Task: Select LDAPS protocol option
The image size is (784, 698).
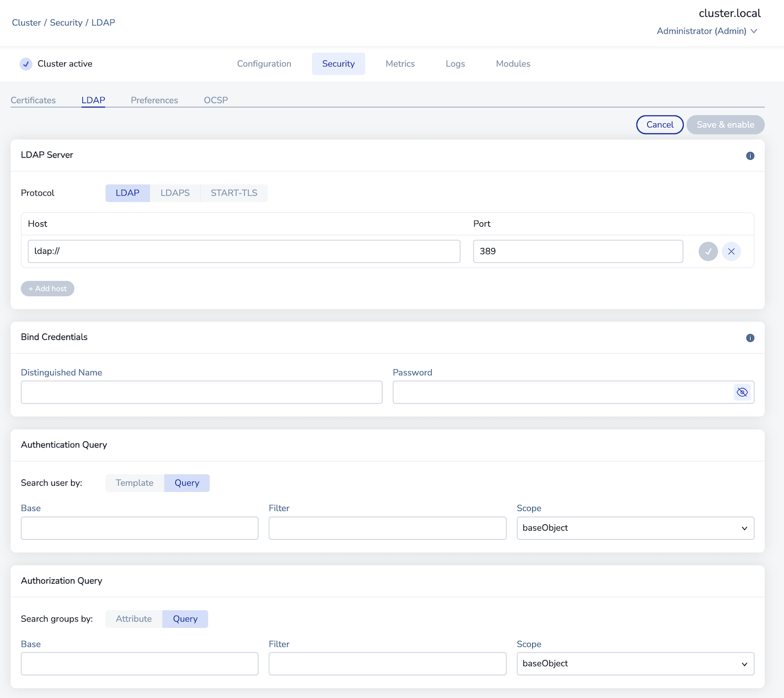Action: (x=175, y=193)
